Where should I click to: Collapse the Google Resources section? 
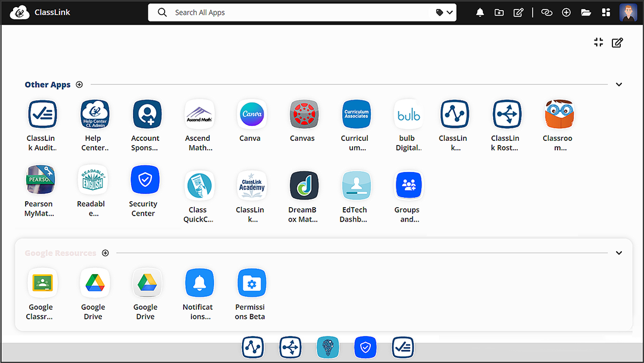point(619,253)
